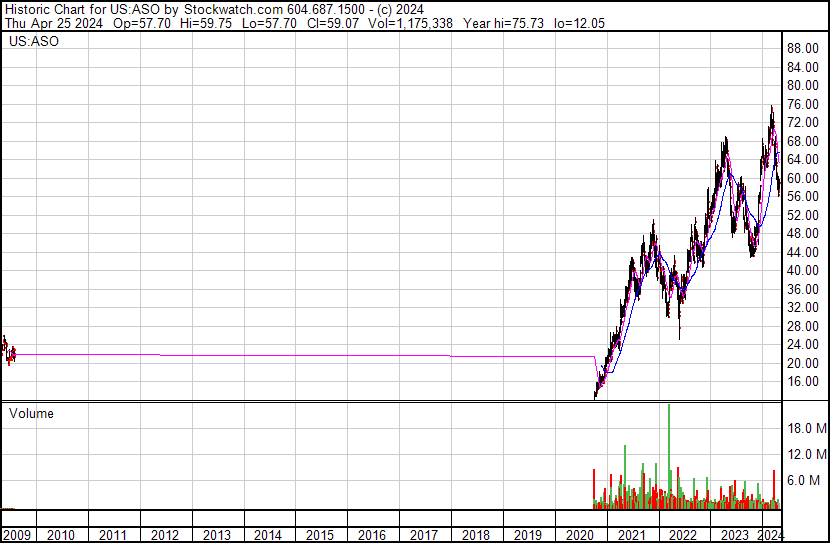Click the price peak near 76
This screenshot has height=543, width=830.
[x=771, y=108]
